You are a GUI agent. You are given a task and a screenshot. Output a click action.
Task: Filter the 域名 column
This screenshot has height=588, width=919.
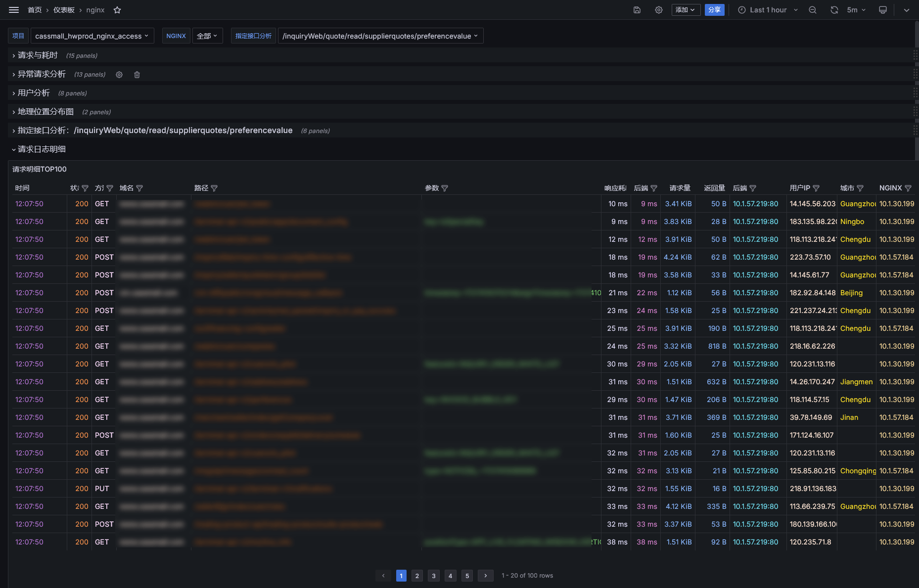[x=139, y=188]
